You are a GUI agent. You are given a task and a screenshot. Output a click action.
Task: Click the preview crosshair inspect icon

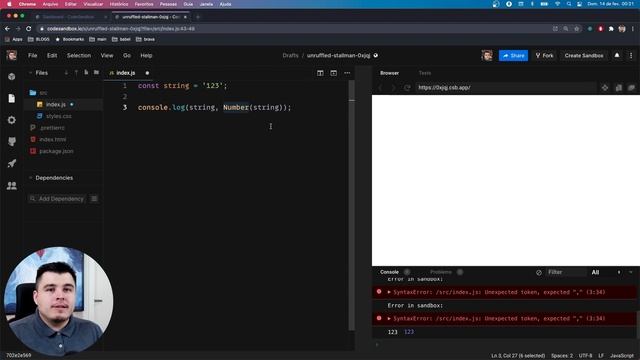click(604, 87)
